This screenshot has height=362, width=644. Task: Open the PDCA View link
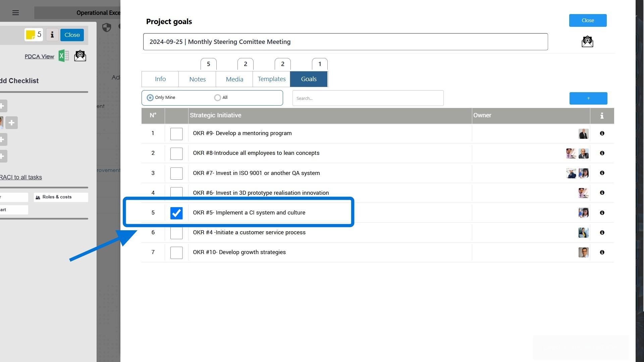pyautogui.click(x=39, y=56)
